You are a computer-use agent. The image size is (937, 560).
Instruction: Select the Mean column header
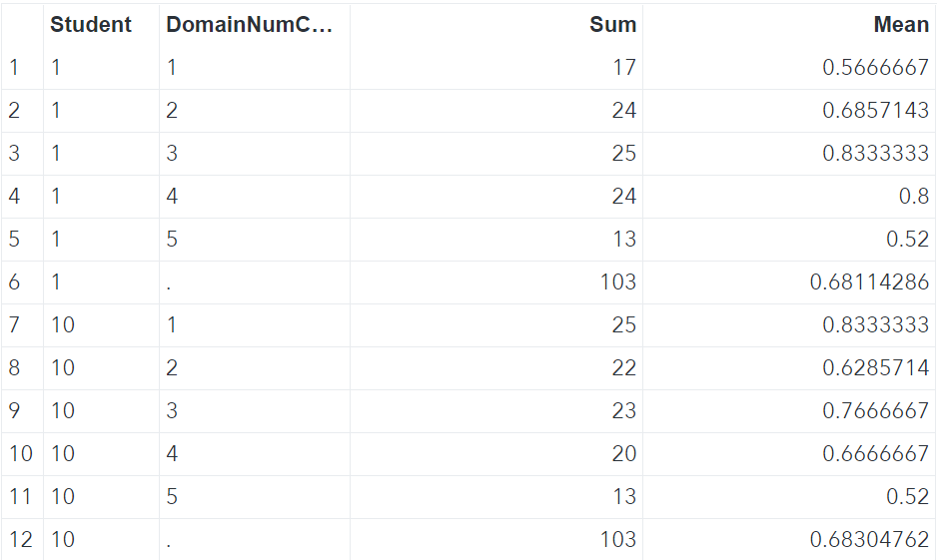tap(900, 25)
